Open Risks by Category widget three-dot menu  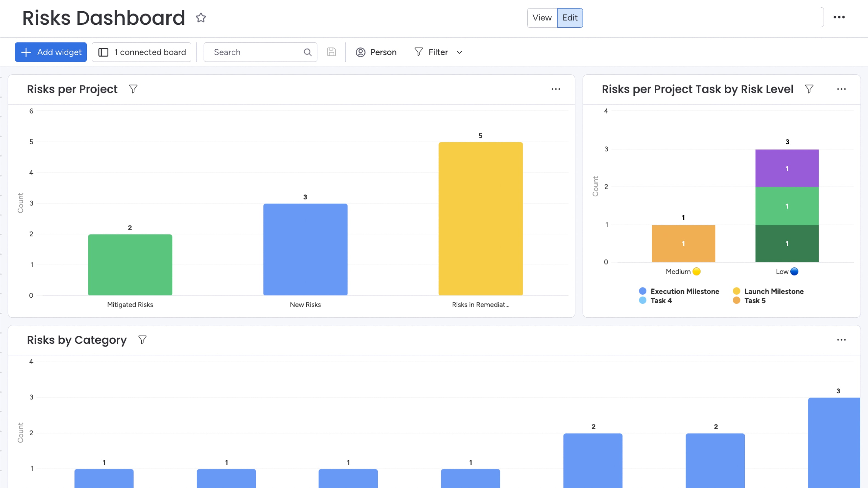tap(841, 340)
